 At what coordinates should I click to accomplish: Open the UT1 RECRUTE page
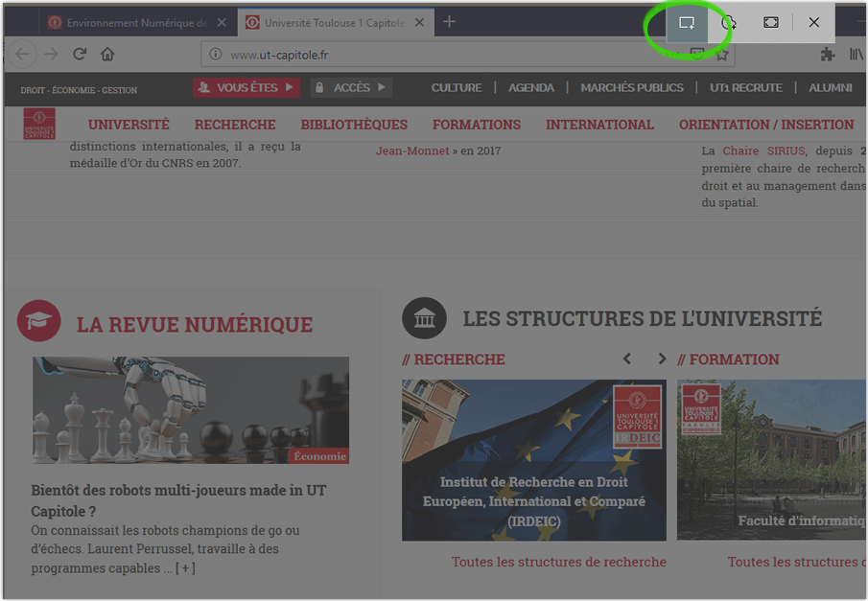pos(746,88)
